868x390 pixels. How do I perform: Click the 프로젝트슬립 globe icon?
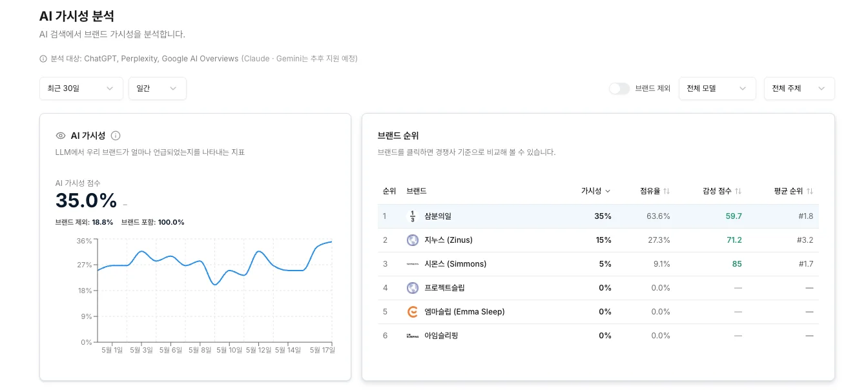(x=413, y=288)
